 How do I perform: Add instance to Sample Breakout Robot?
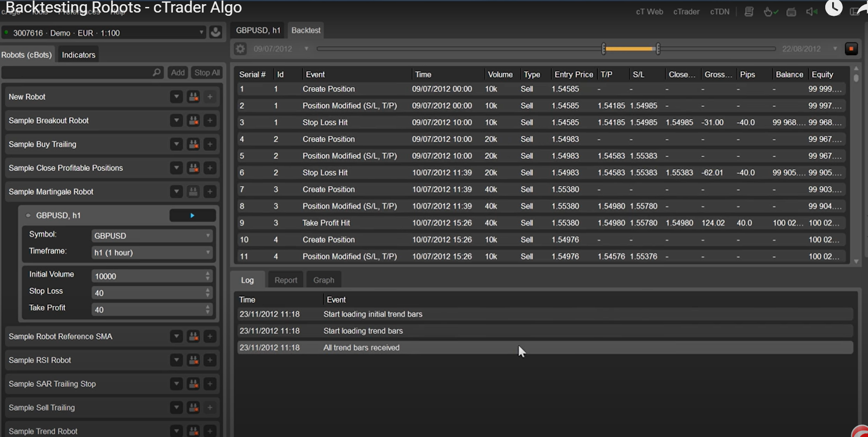click(x=210, y=120)
